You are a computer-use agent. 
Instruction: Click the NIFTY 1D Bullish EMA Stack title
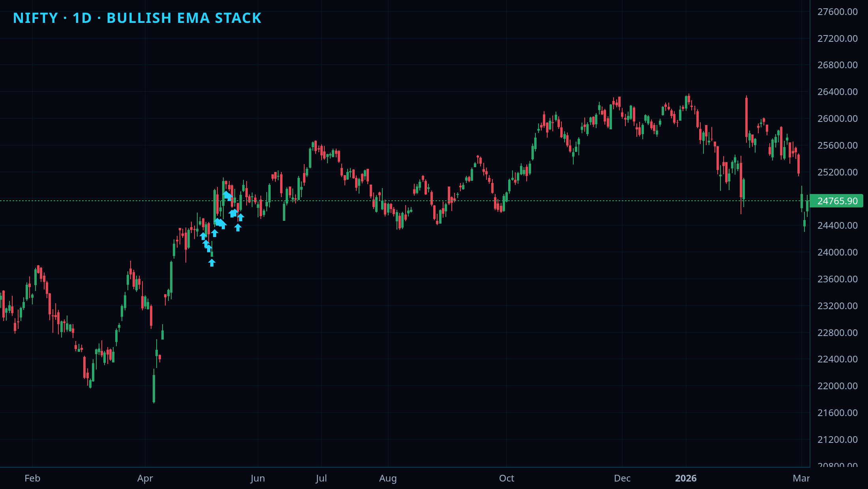tap(137, 18)
